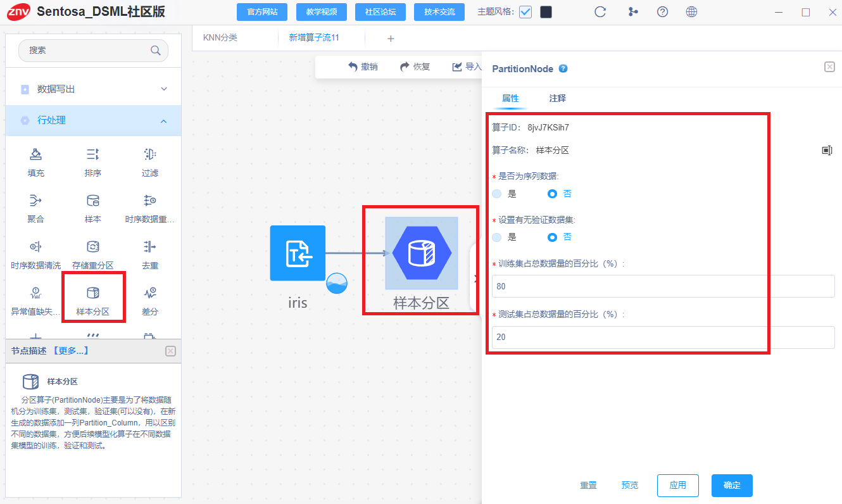Open the 社区论坛 button
Viewport: 842px width, 504px height.
[380, 12]
